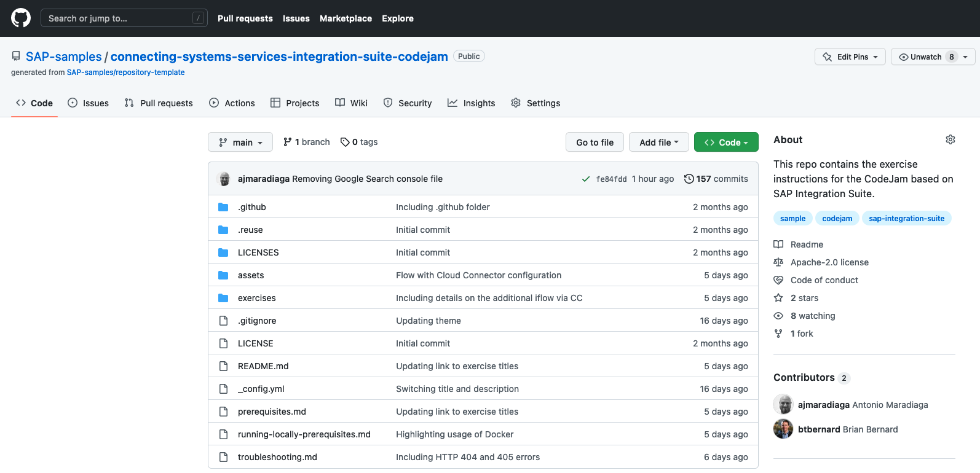980x473 pixels.
Task: Open the Security tab
Action: point(408,103)
